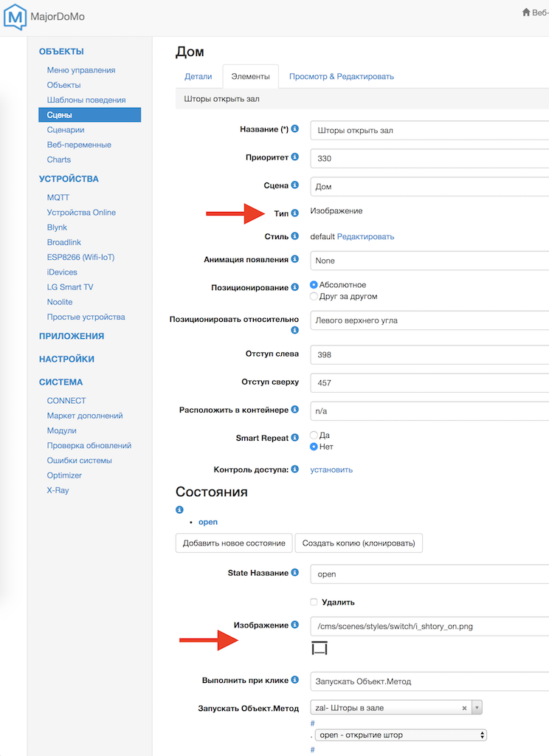The width and height of the screenshot is (549, 756).
Task: Click the curtain image preview thumbnail
Action: pyautogui.click(x=319, y=648)
